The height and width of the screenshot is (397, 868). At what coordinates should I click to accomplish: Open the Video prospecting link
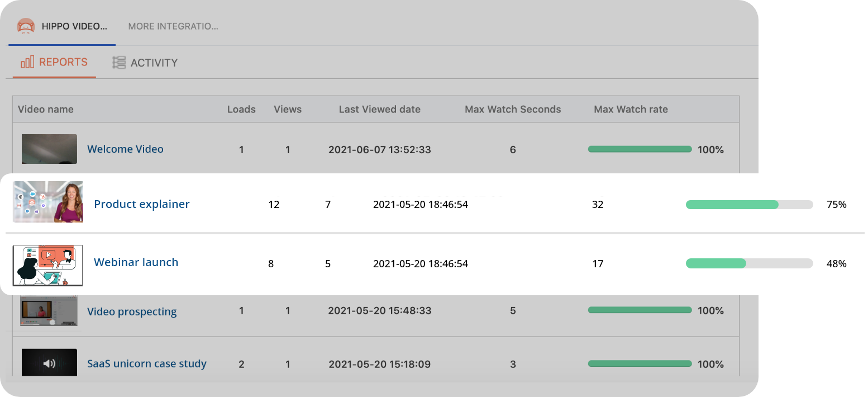[x=132, y=311]
